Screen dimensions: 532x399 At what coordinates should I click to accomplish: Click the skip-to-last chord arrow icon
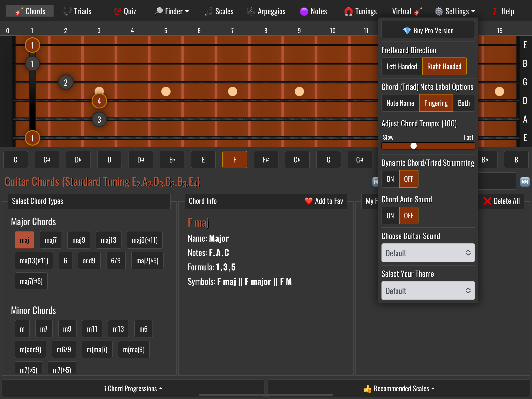(525, 182)
